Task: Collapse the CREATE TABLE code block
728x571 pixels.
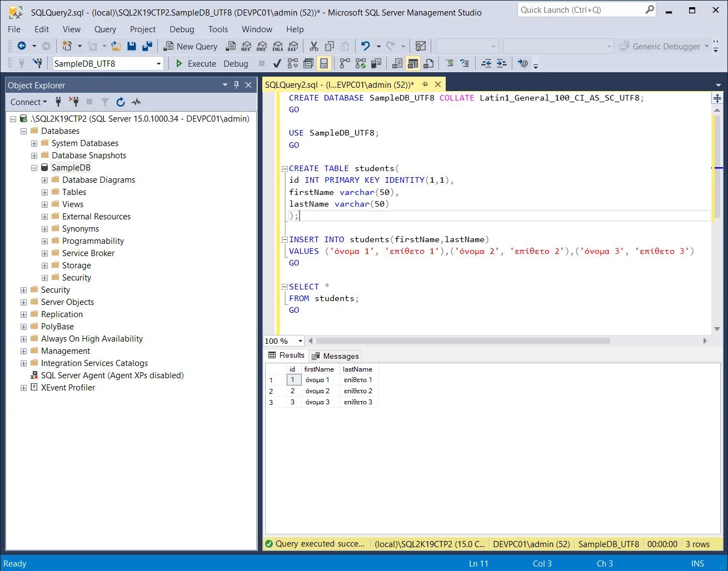Action: [285, 168]
